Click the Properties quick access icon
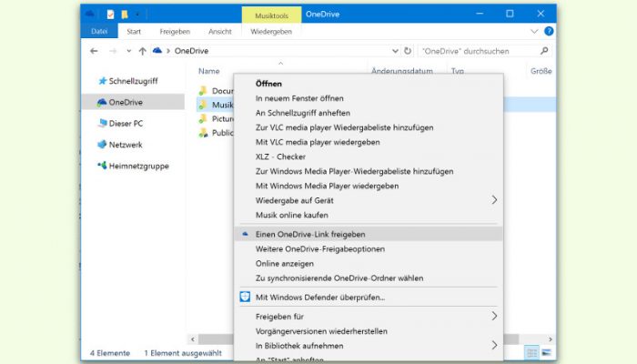 (110, 15)
